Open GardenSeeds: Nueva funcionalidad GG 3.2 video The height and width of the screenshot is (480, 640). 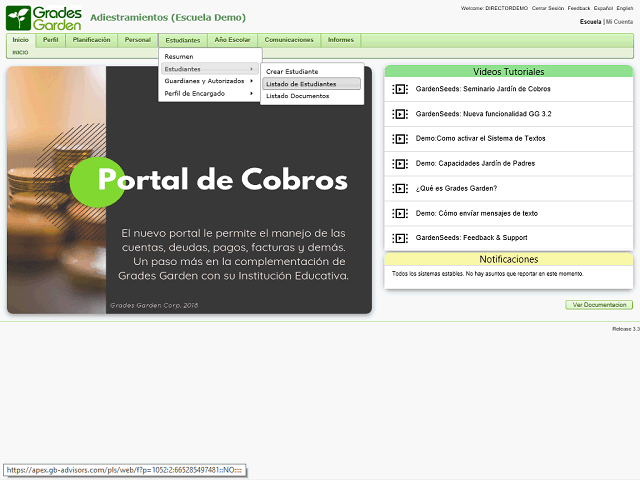point(483,114)
